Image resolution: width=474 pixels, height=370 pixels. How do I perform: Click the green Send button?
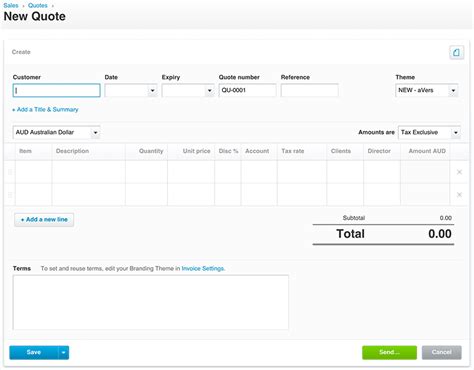[389, 353]
